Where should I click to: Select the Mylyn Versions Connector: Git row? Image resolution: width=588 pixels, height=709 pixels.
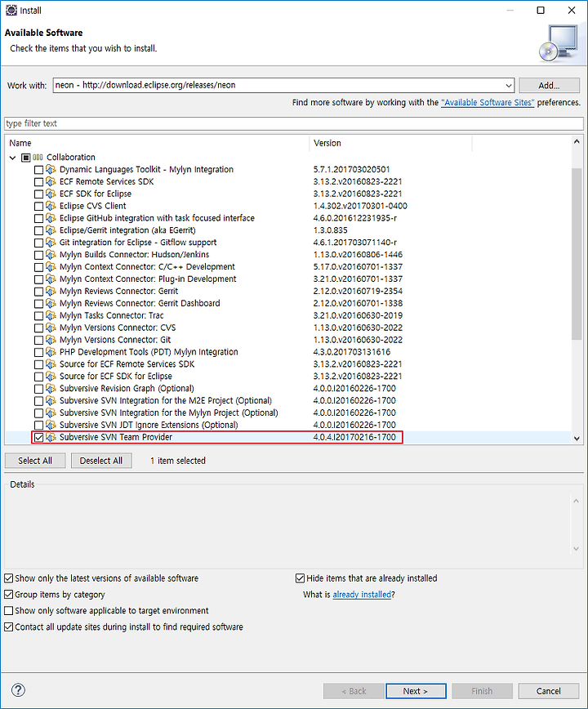pyautogui.click(x=288, y=340)
